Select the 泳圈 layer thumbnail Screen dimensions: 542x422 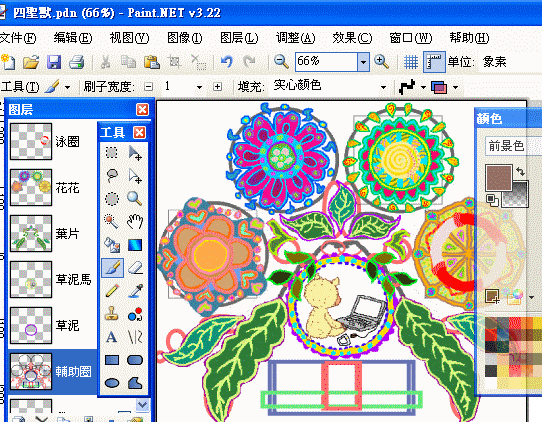(31, 141)
